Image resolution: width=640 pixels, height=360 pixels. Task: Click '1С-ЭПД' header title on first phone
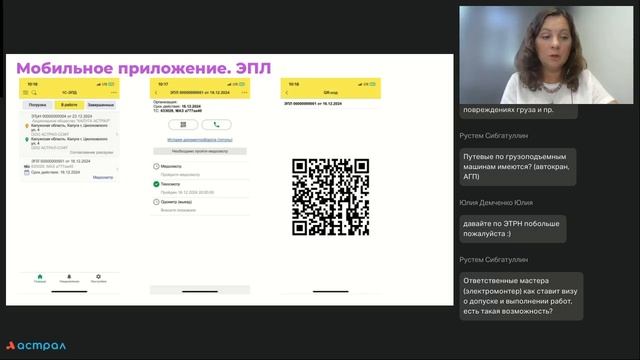click(69, 93)
